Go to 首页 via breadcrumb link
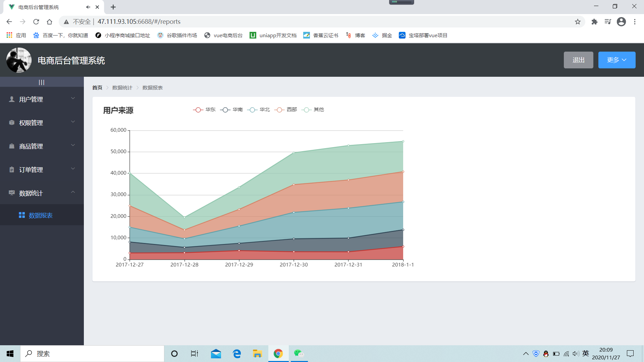 tap(97, 88)
